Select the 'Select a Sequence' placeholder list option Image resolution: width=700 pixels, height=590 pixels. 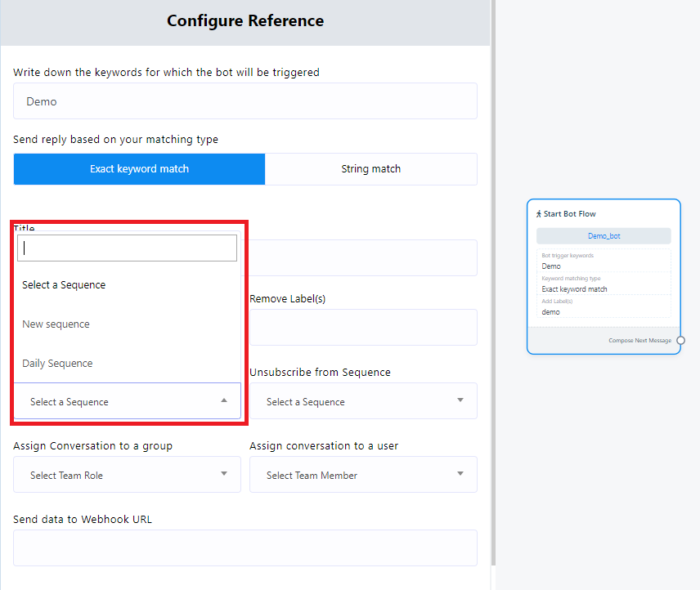64,285
